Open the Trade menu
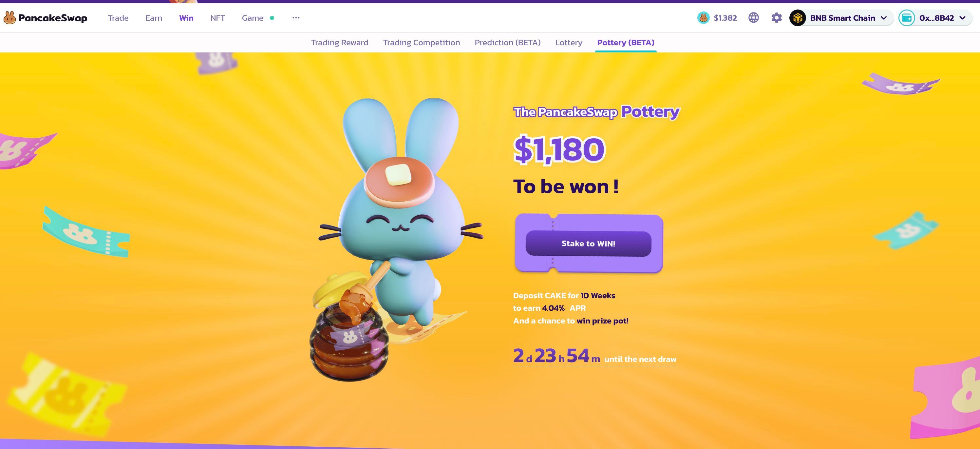Image resolution: width=980 pixels, height=449 pixels. tap(118, 18)
